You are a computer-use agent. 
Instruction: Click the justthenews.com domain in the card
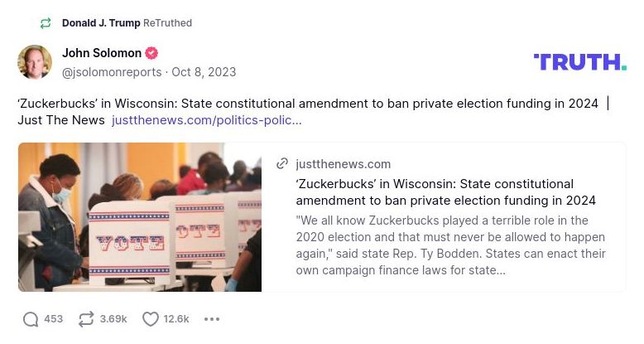click(344, 164)
